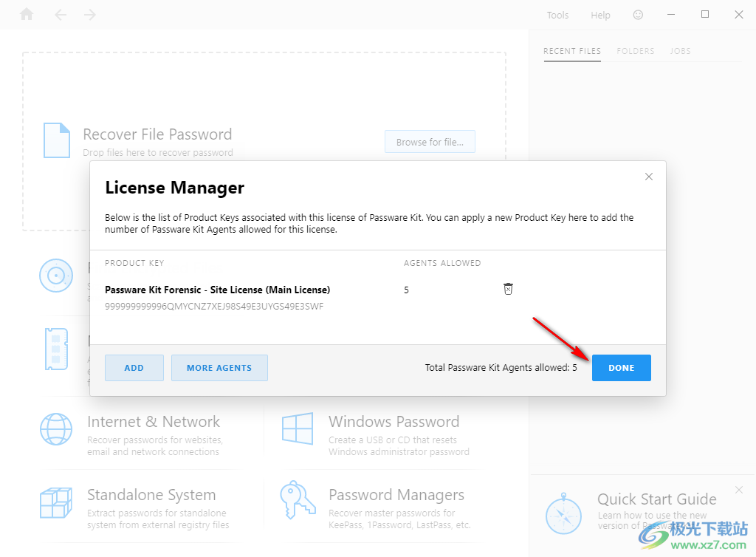Open the Internet & Network globe icon

point(56,428)
